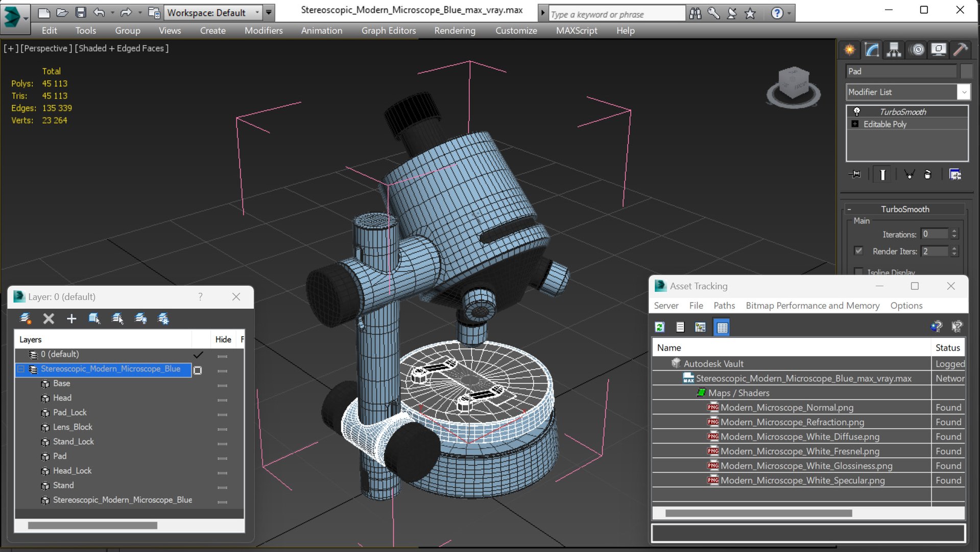Screen dimensions: 980x552
Task: Click Add new layer plus icon
Action: 71,319
